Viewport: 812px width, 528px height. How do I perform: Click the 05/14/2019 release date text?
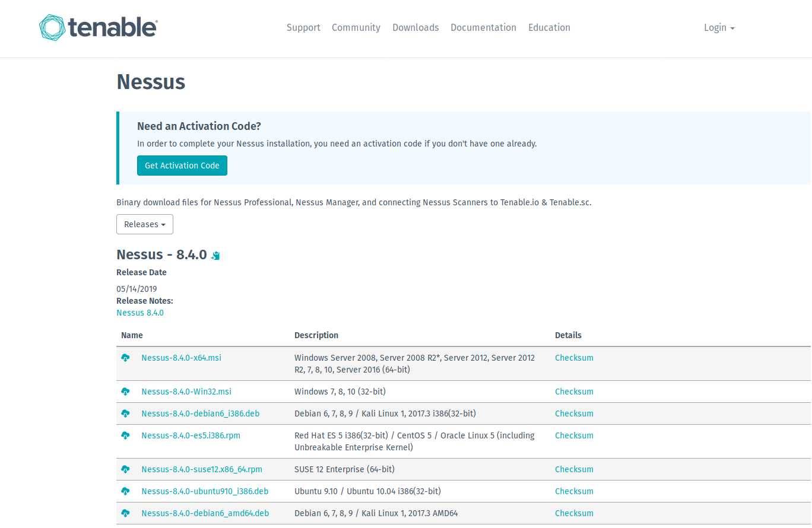[x=137, y=289]
